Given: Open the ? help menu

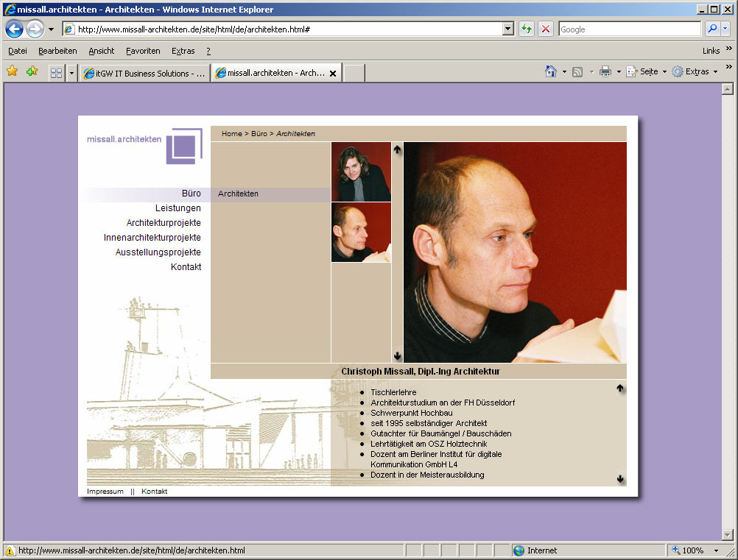Looking at the screenshot, I should coord(208,51).
